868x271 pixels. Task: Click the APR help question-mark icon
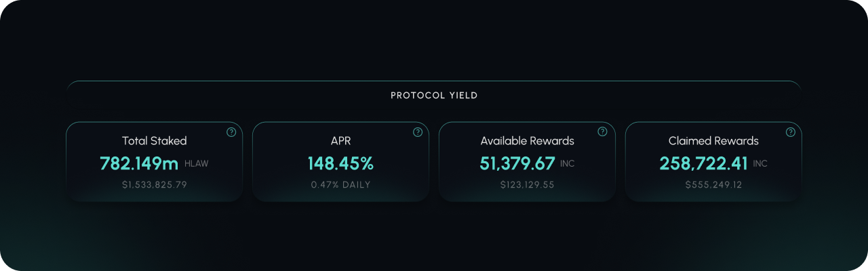coord(418,132)
